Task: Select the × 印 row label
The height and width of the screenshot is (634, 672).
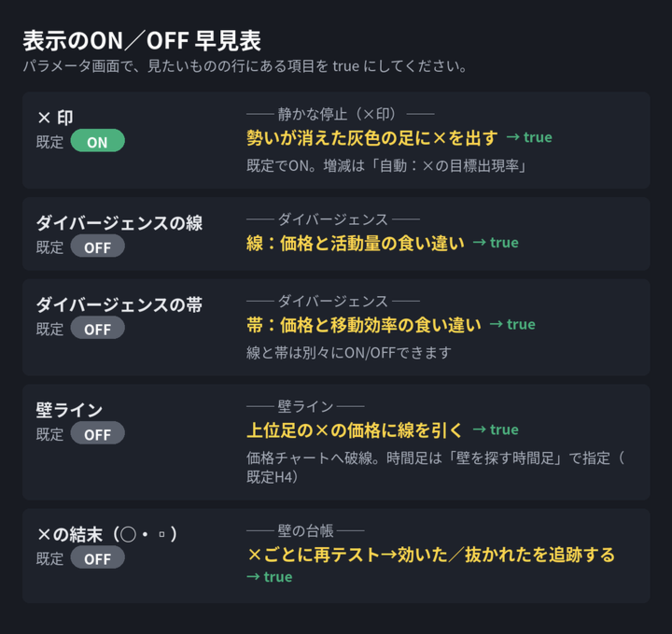Action: click(55, 117)
